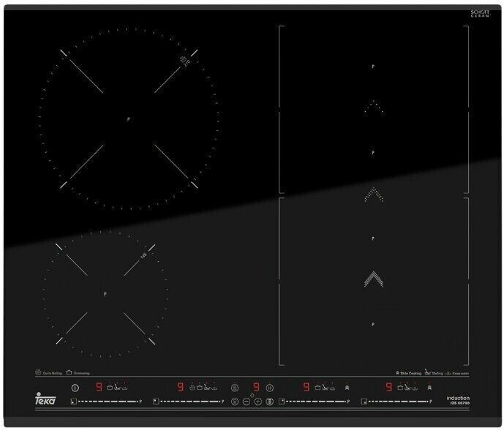504x430 pixels.
Task: Activate Slide Cooking for rear-right zone
Action: point(347,388)
